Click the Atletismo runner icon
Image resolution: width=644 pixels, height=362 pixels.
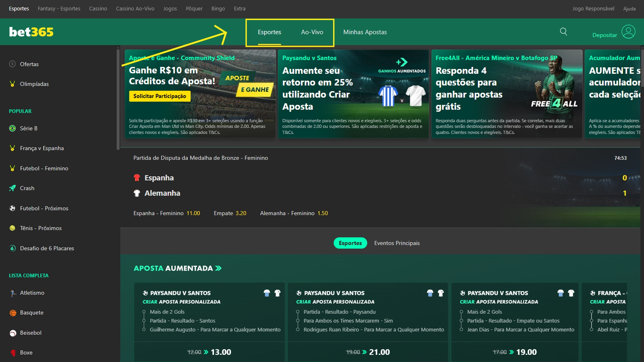pos(13,293)
